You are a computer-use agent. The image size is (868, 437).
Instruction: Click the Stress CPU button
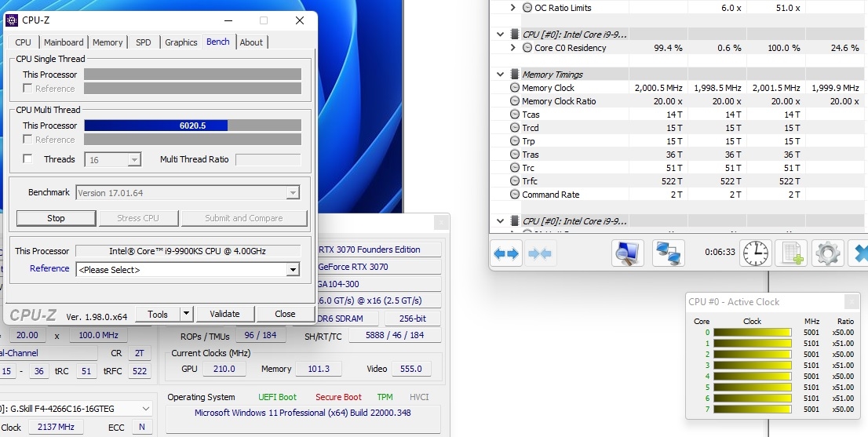point(138,218)
